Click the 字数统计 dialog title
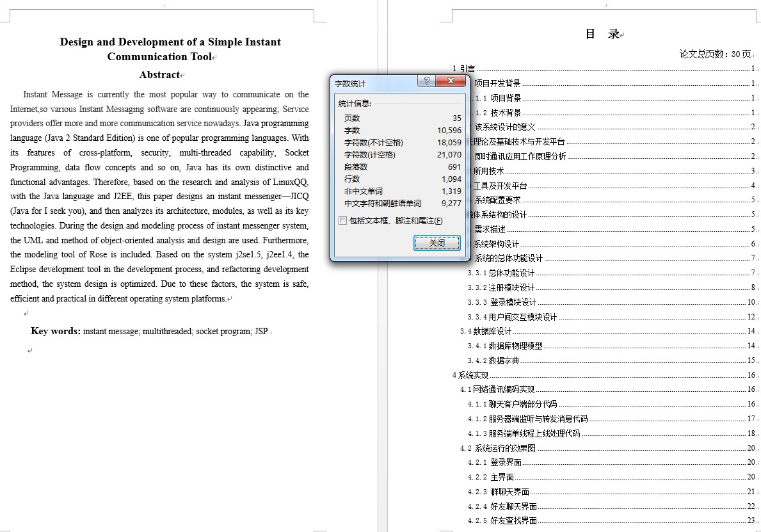 tap(350, 83)
